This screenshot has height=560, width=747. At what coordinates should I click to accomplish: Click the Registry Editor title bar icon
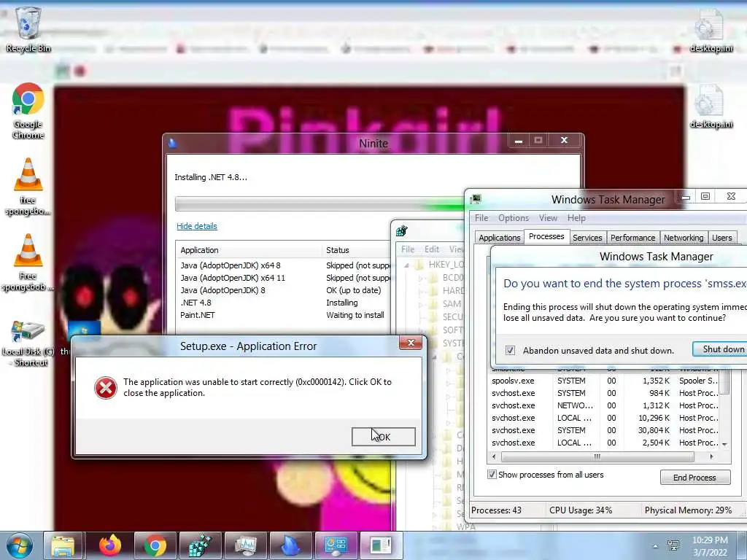click(x=402, y=231)
